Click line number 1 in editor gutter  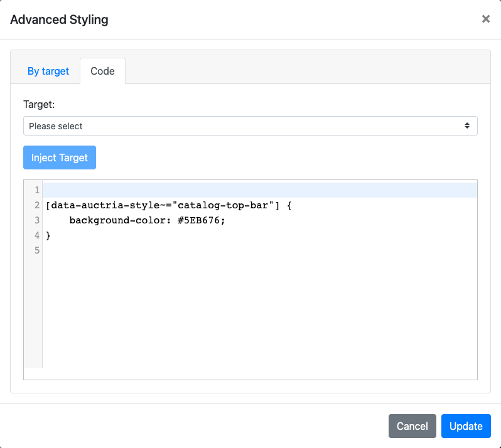[x=37, y=190]
